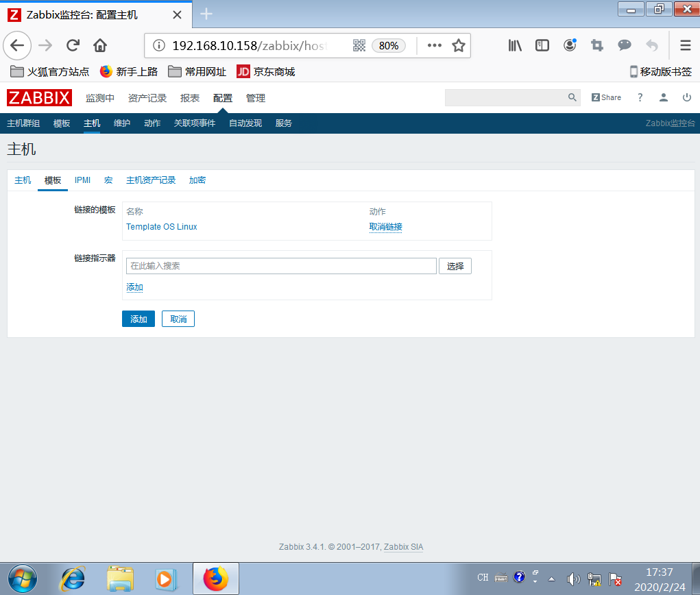700x595 pixels.
Task: Show site information icon in address bar
Action: click(159, 45)
